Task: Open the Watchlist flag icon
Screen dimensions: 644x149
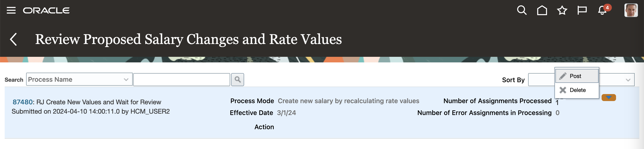Action: tap(582, 10)
